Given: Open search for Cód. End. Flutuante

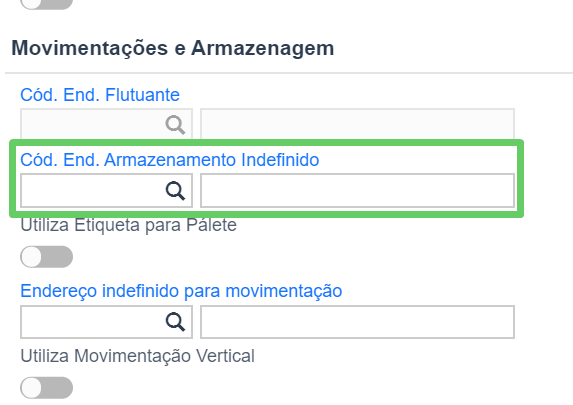Looking at the screenshot, I should coord(175,125).
